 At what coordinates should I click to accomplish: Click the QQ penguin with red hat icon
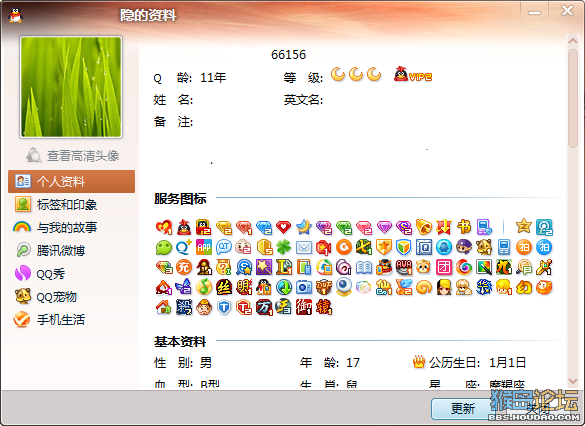coord(184,227)
